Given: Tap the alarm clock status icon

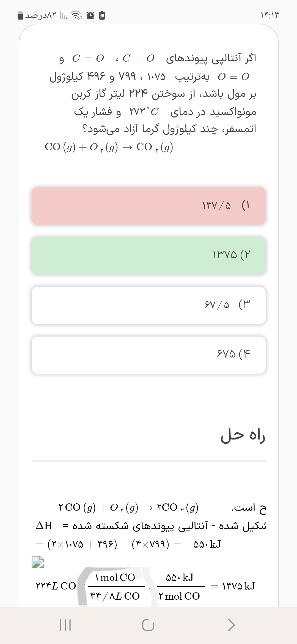Looking at the screenshot, I should (x=90, y=16).
